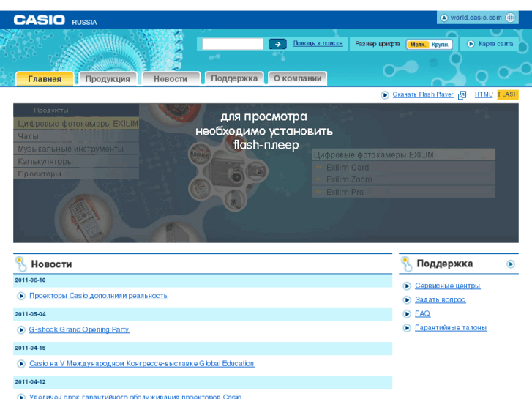532x399 pixels.
Task: Switch to the Главная tab
Action: tap(45, 79)
